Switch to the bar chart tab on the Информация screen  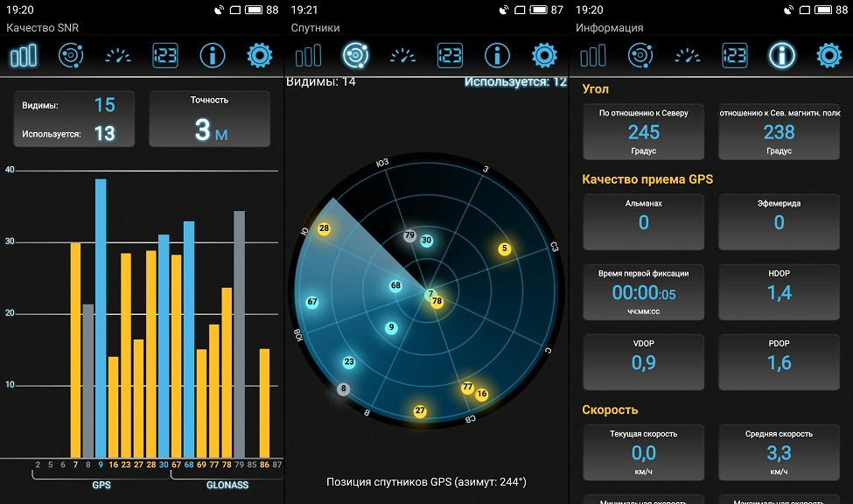point(593,55)
